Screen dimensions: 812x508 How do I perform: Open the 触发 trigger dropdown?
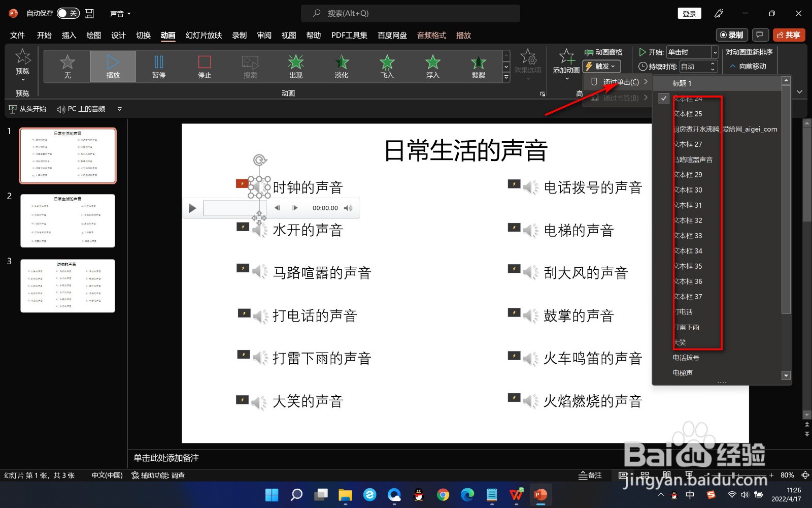point(602,66)
